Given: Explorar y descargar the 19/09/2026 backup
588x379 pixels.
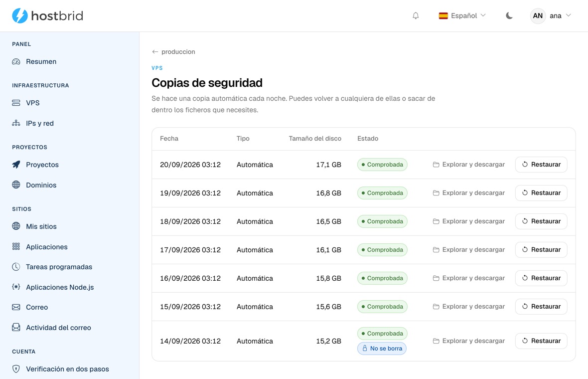Looking at the screenshot, I should 469,193.
